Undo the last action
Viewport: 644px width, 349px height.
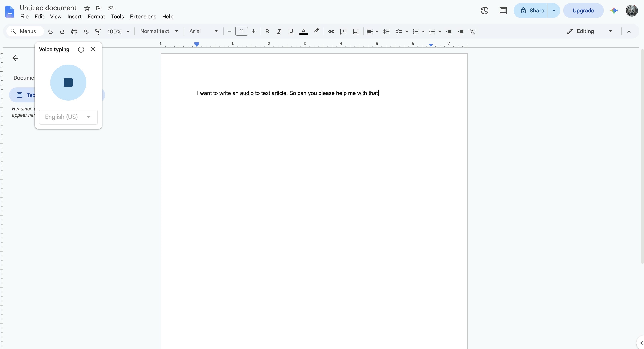[x=50, y=32]
